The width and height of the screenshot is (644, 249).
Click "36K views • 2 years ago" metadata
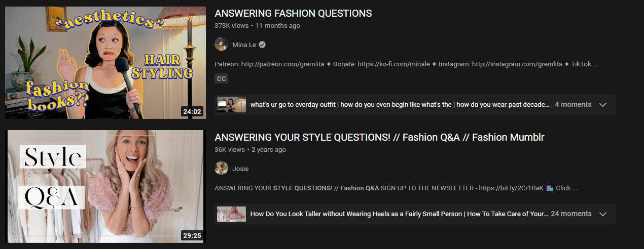click(250, 150)
